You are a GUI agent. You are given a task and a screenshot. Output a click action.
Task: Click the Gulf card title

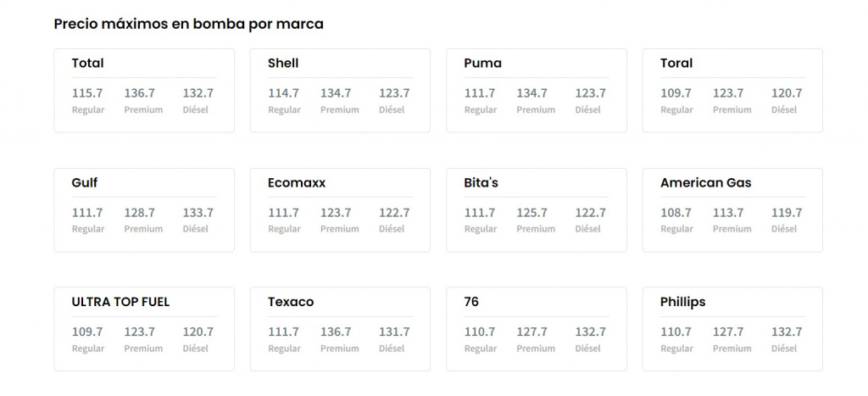coord(85,182)
